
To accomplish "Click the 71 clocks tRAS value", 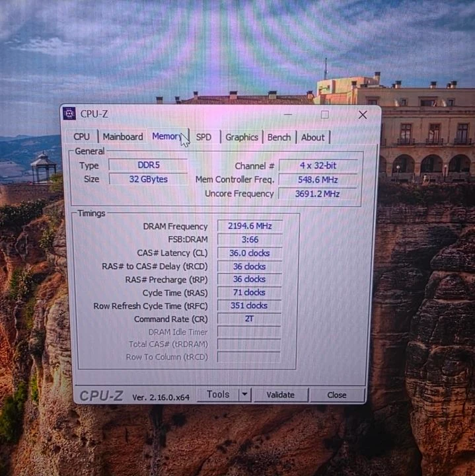I will (x=249, y=293).
